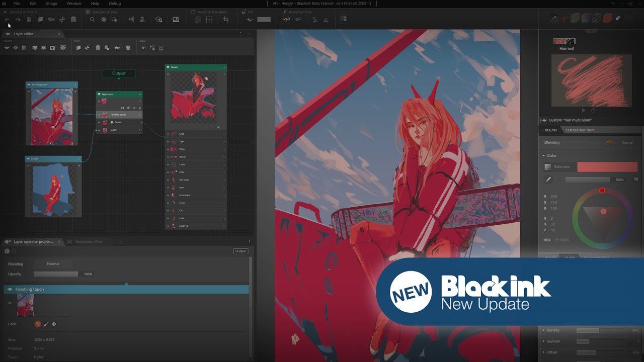Click the Layer editor delete trash icon
The height and width of the screenshot is (362, 644).
pos(128,48)
